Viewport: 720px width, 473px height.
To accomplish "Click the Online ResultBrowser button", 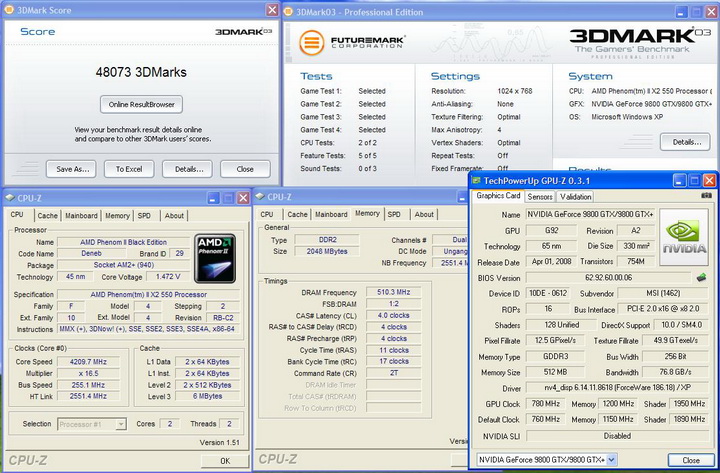I will click(141, 104).
